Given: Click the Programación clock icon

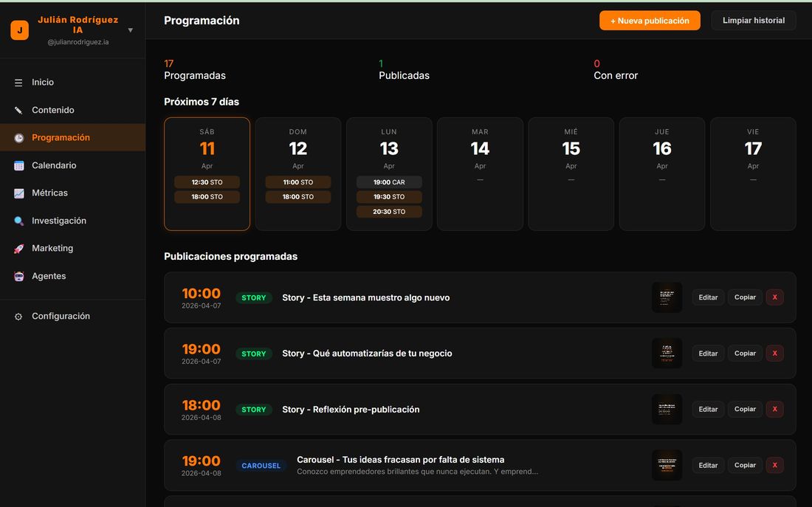Looking at the screenshot, I should pyautogui.click(x=18, y=138).
